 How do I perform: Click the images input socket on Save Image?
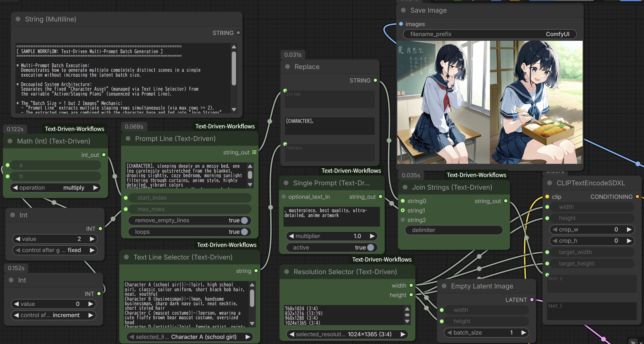point(401,24)
